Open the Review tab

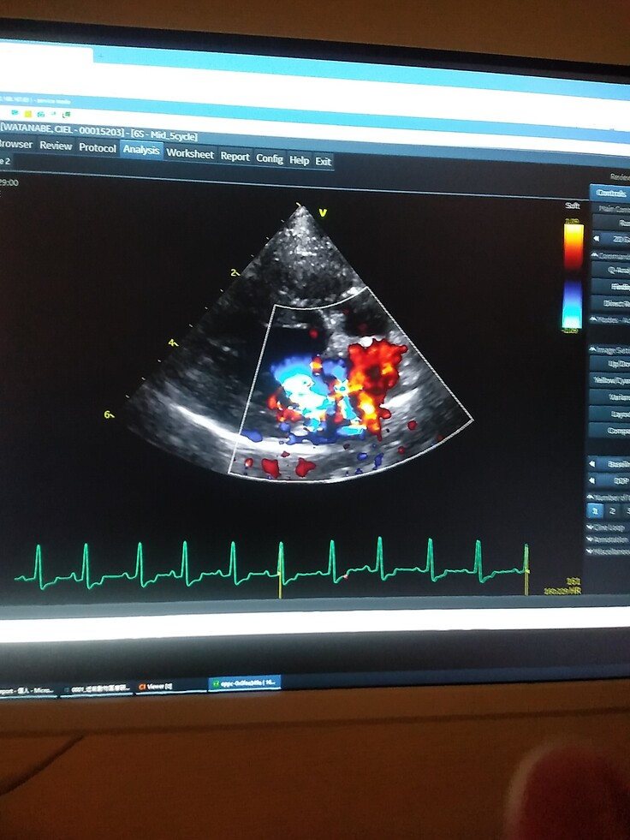[x=56, y=146]
